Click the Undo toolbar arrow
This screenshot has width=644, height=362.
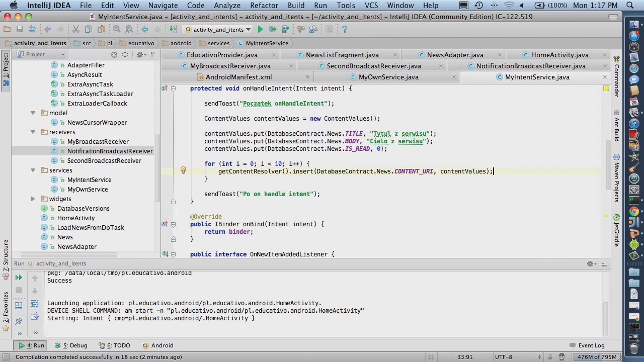click(48, 30)
